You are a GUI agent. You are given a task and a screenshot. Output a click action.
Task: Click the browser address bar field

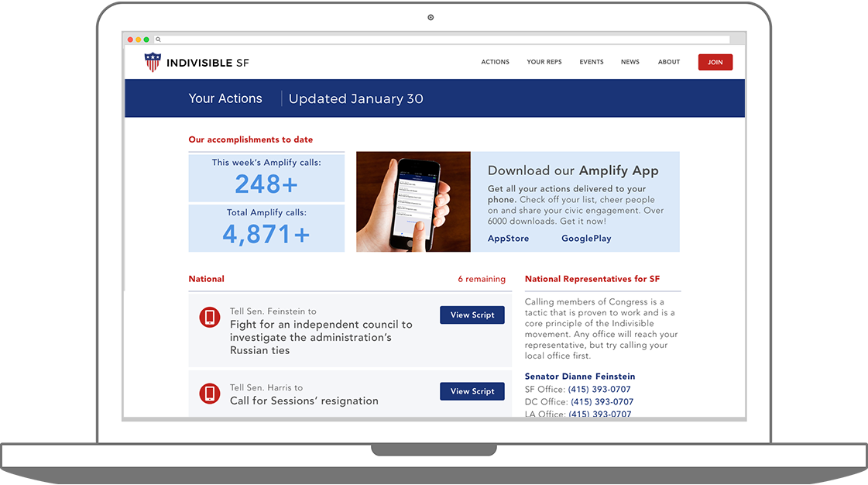[442, 40]
